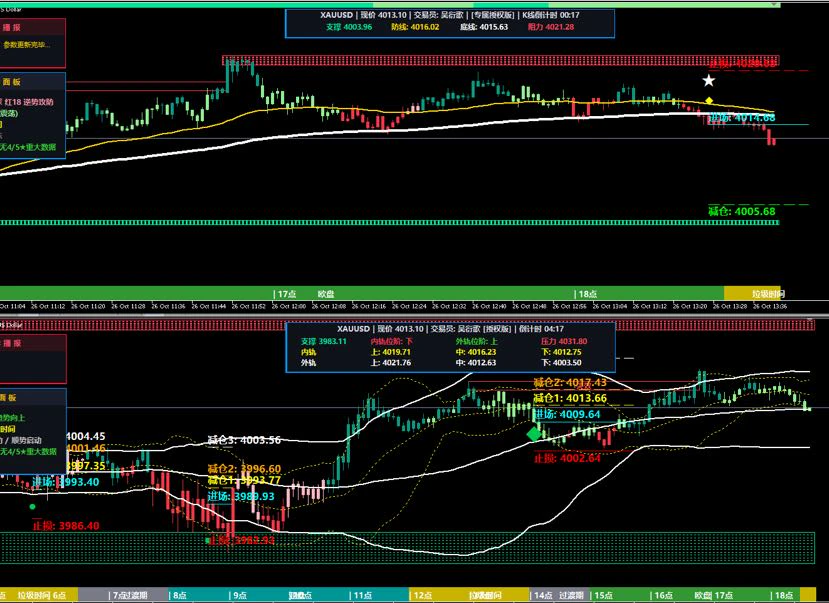The height and width of the screenshot is (603, 829).
Task: Click the 播报 panel header in upper chart
Action: coord(12,27)
